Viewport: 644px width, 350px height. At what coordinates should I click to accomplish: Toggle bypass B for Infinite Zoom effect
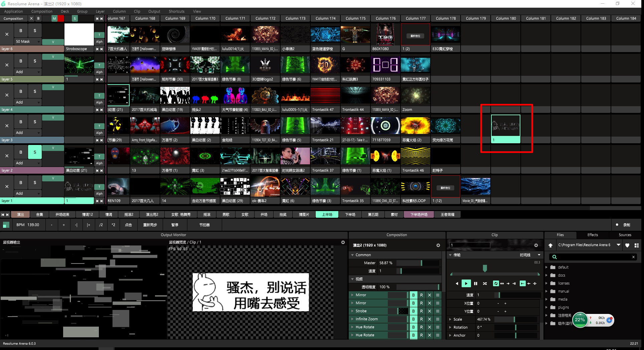pyautogui.click(x=414, y=319)
